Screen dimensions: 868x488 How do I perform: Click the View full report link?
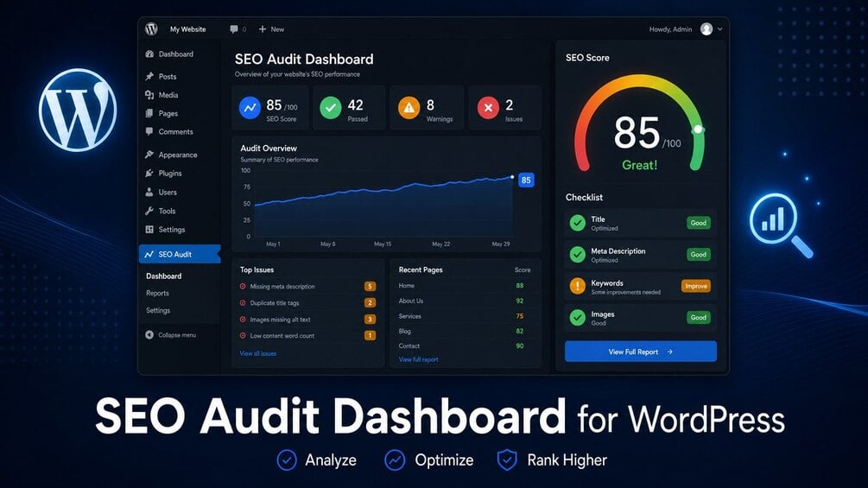[x=419, y=359]
